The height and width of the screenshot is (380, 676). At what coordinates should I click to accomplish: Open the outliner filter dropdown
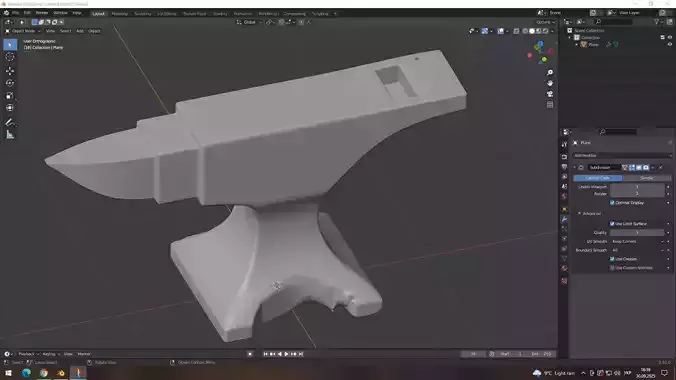(658, 22)
